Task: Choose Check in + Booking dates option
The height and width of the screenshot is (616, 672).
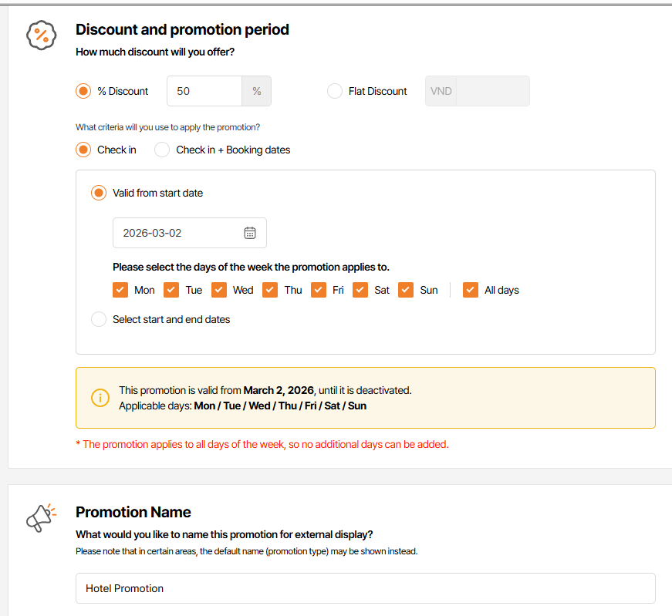Action: tap(162, 150)
